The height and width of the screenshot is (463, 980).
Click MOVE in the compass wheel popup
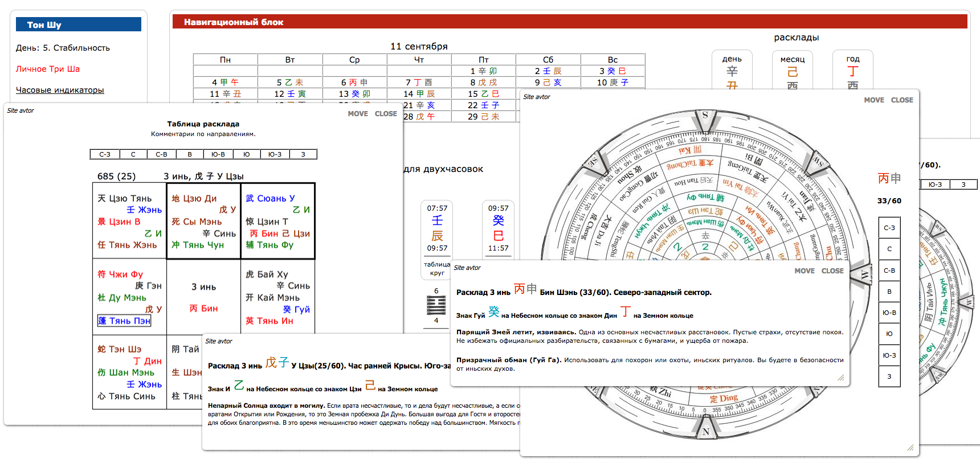pos(874,100)
